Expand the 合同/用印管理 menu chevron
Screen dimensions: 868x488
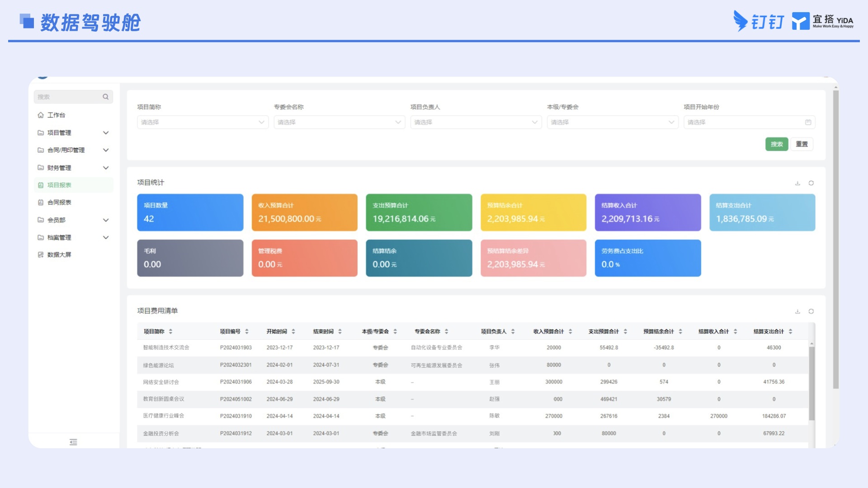point(106,150)
